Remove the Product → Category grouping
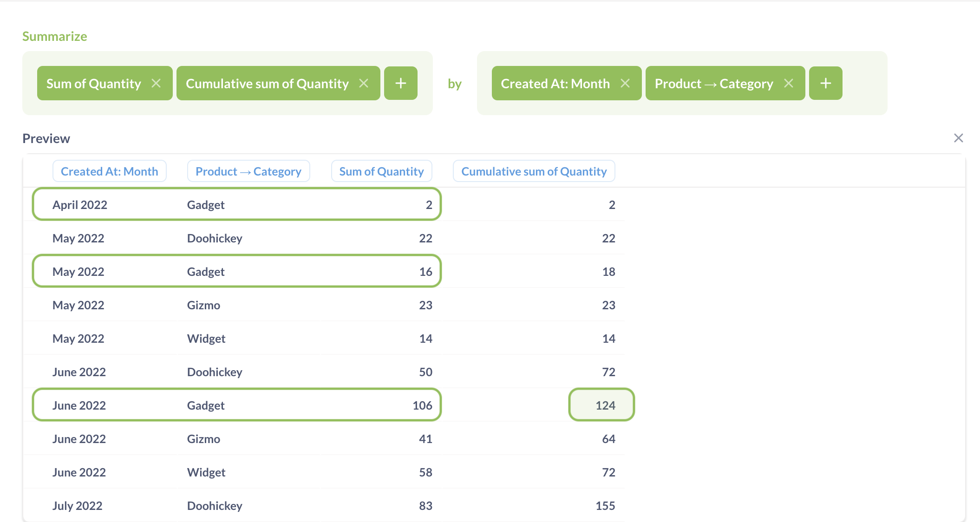The width and height of the screenshot is (980, 522). 789,83
